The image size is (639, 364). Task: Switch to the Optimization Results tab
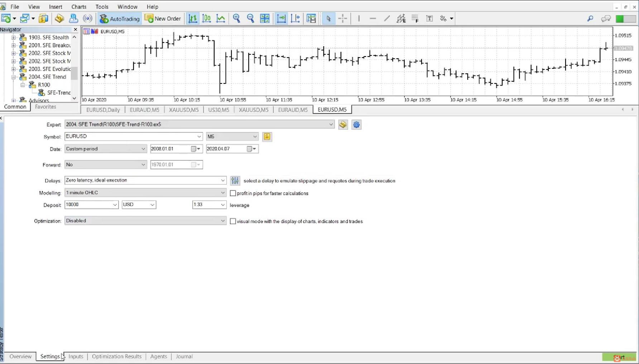point(117,356)
